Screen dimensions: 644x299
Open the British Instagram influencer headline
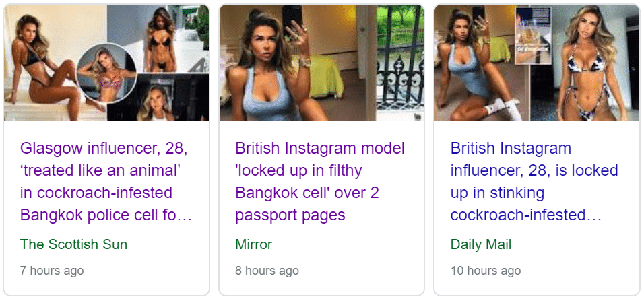click(534, 181)
